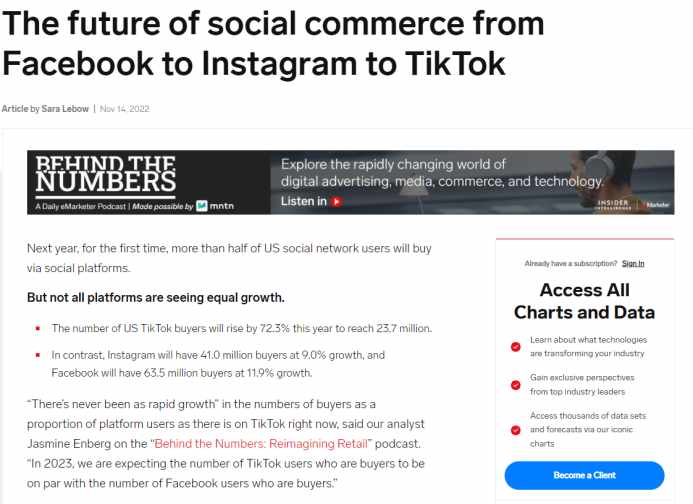Click the Behind the Numbers podcast logo

(x=106, y=175)
